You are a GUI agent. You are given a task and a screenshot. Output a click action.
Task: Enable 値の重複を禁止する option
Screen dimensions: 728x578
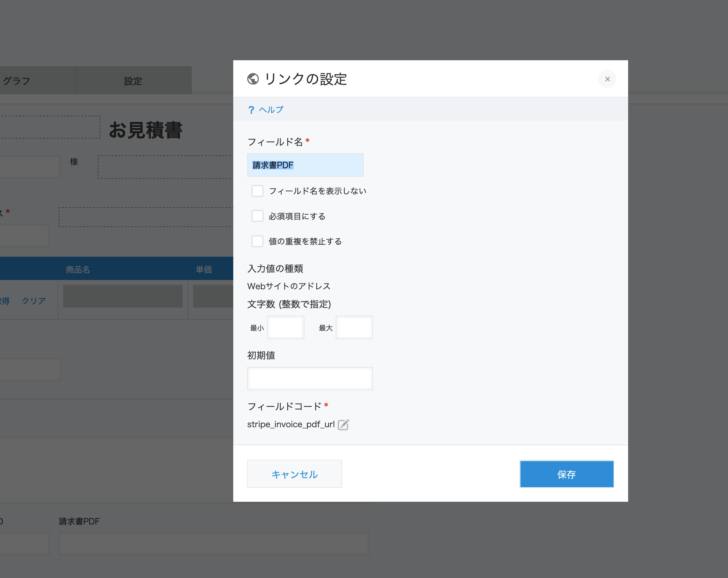(257, 241)
